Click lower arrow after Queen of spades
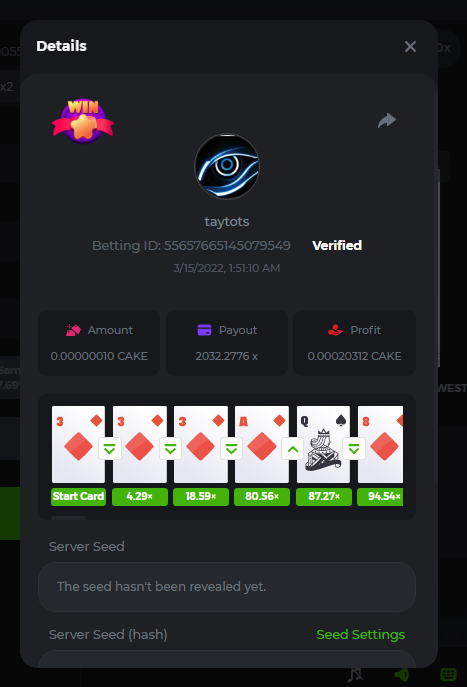Image resolution: width=467 pixels, height=687 pixels. [354, 449]
